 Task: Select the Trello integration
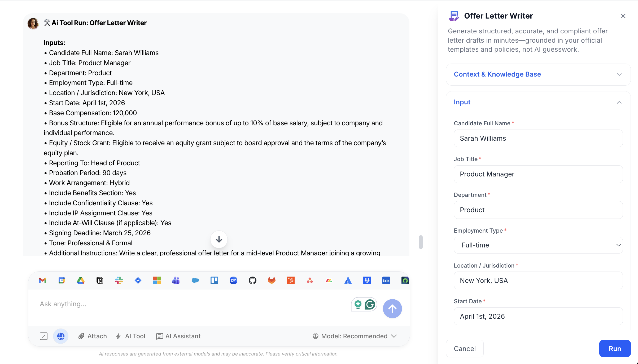[x=214, y=280]
